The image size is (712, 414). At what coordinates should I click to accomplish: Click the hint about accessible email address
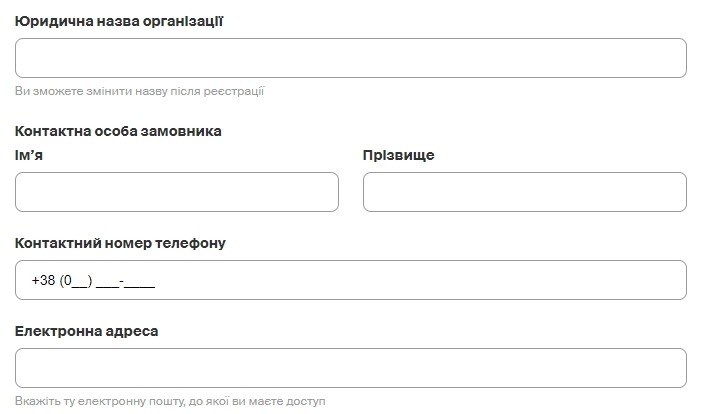pos(170,401)
